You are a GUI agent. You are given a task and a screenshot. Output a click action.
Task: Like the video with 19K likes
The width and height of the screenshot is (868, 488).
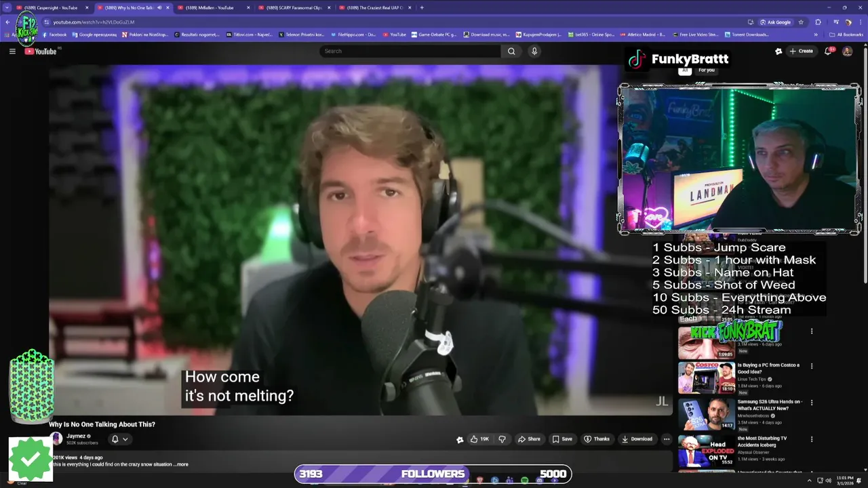479,439
